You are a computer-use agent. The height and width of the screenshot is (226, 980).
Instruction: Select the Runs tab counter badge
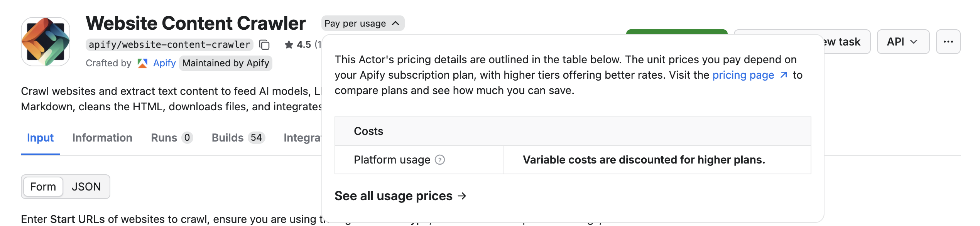188,138
